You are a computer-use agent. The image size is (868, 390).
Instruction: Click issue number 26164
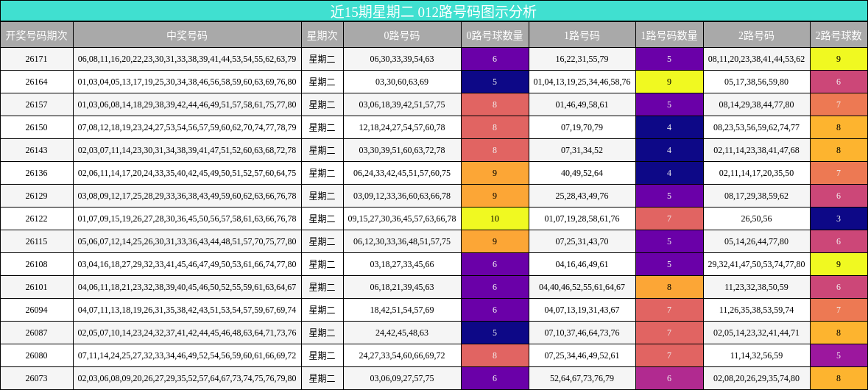click(x=37, y=82)
